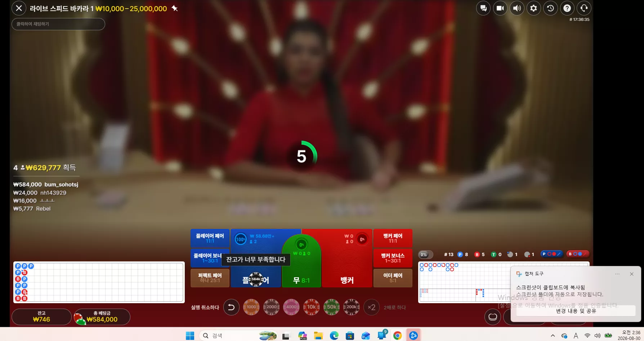Expand the hidden system tray icons
Screen dimensions: 644x341
click(x=553, y=336)
